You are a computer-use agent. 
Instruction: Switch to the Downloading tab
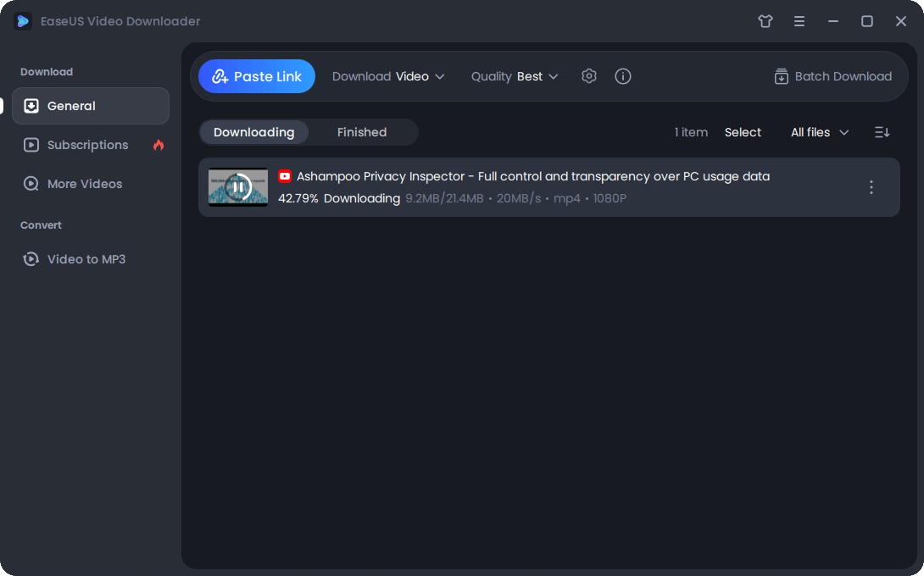click(x=254, y=132)
